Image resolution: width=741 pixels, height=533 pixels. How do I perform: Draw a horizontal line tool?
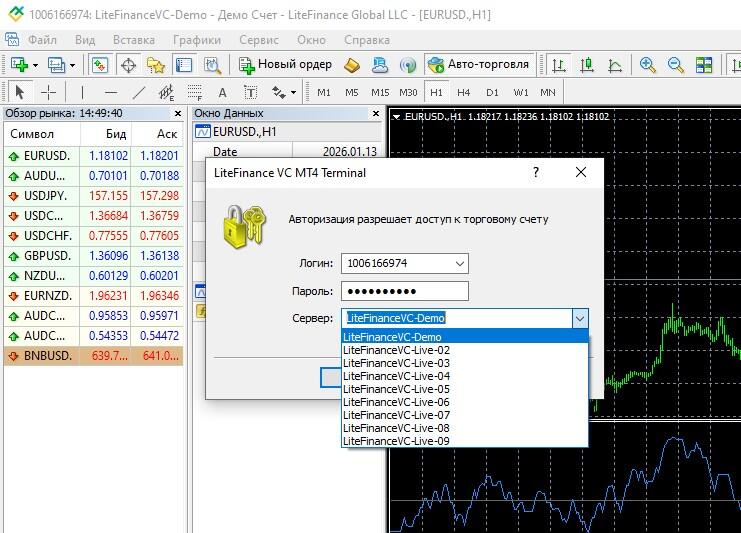coord(111,92)
